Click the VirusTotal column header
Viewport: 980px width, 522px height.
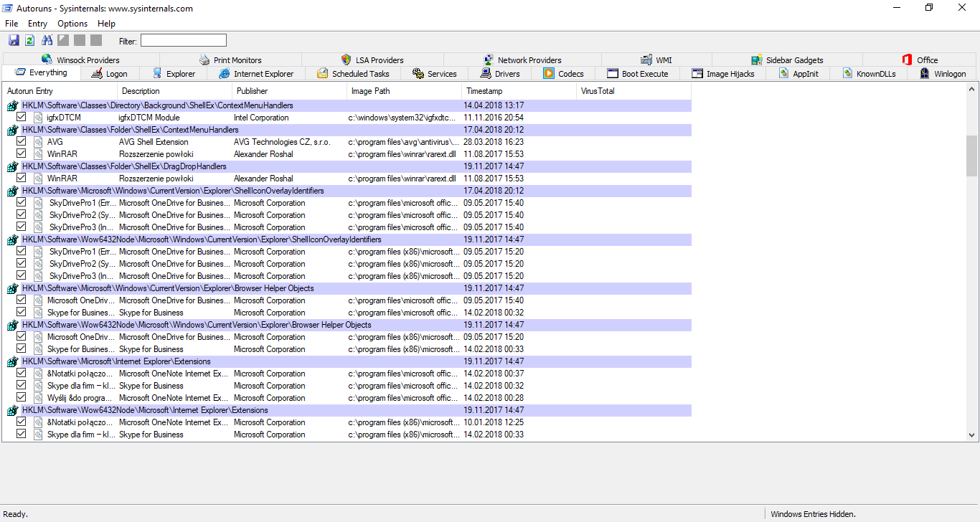[634, 91]
